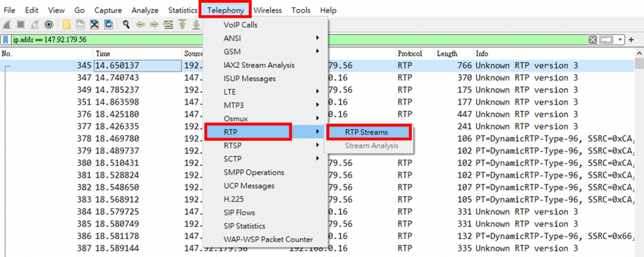Select VoIP Calls menu entry

(266, 25)
